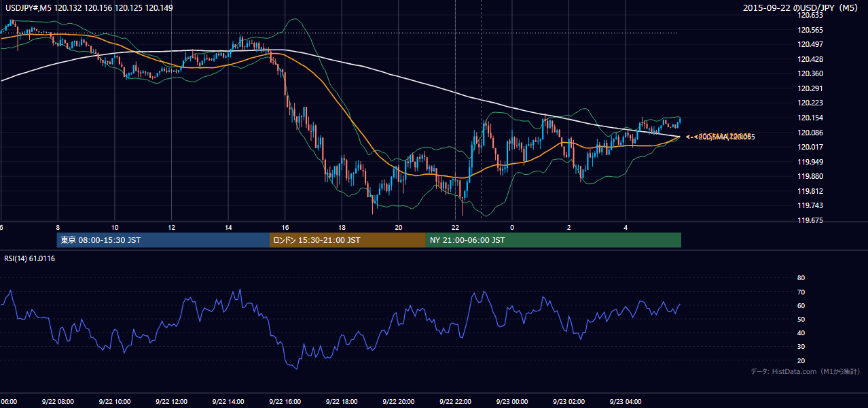868x408 pixels.
Task: Click price axis label 120.086
Action: pyautogui.click(x=811, y=133)
